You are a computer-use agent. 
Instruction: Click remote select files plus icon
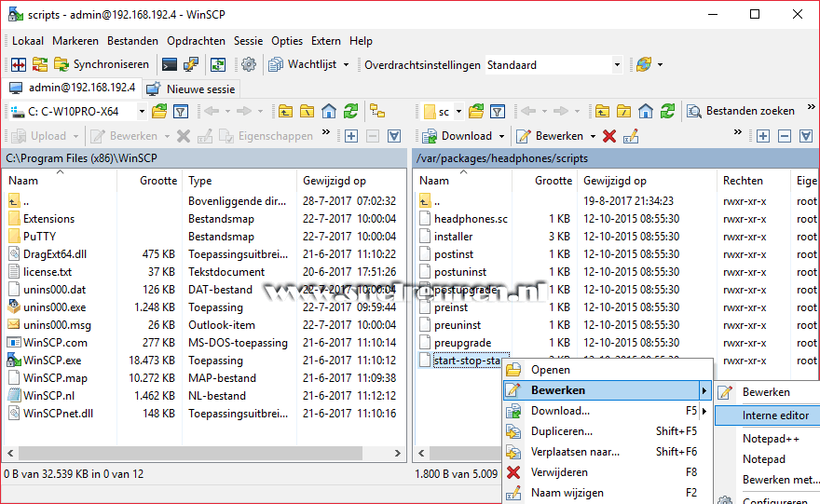tap(762, 136)
